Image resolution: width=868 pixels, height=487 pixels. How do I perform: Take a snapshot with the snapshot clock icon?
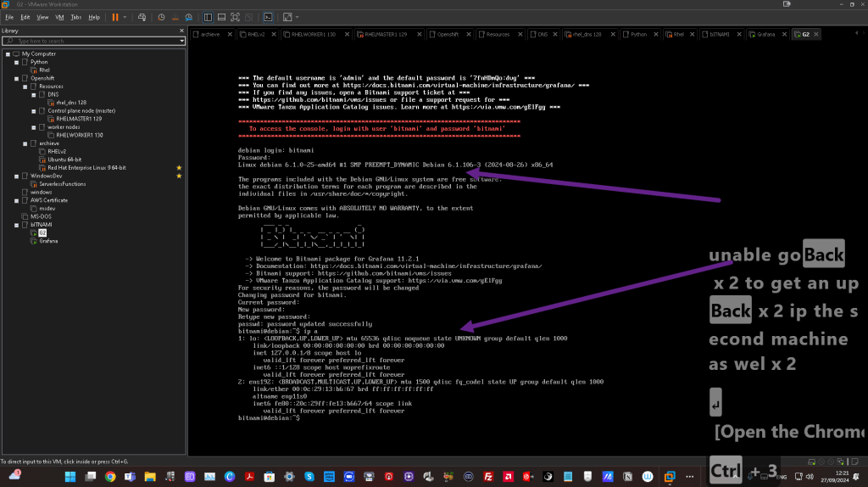tap(161, 17)
